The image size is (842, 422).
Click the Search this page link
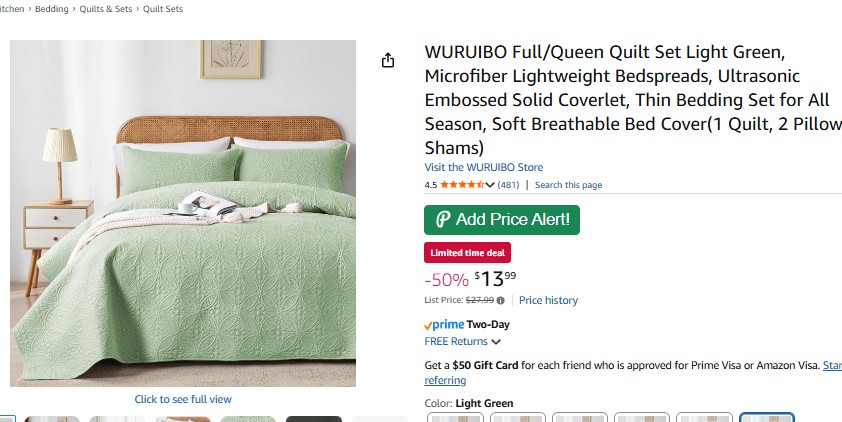click(568, 185)
